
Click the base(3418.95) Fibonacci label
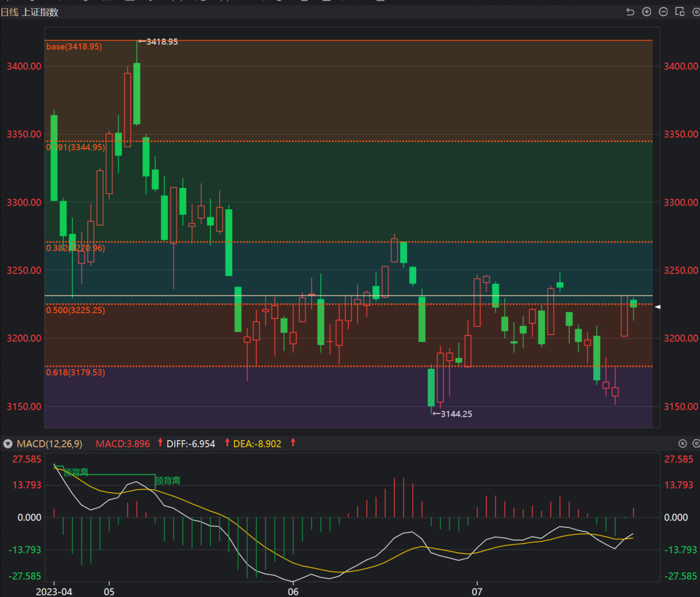[x=74, y=47]
